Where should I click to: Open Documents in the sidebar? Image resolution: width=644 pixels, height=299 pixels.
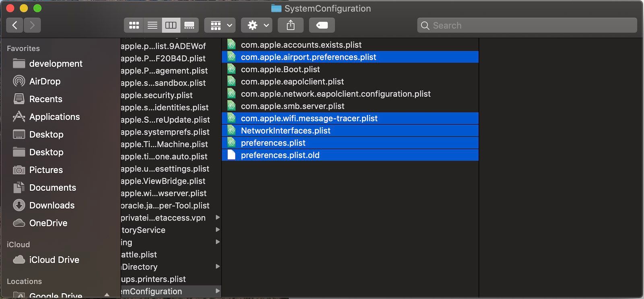[x=44, y=188]
